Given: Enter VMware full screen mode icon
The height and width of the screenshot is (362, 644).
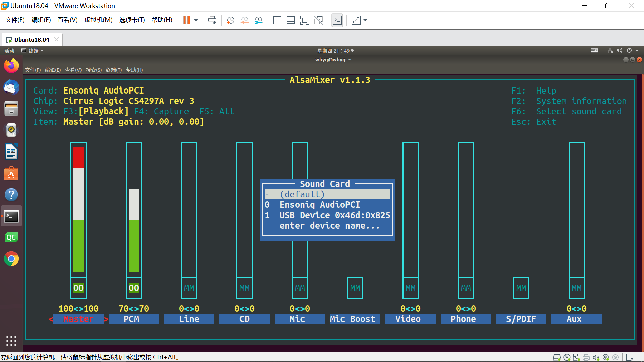Looking at the screenshot, I should [304, 20].
